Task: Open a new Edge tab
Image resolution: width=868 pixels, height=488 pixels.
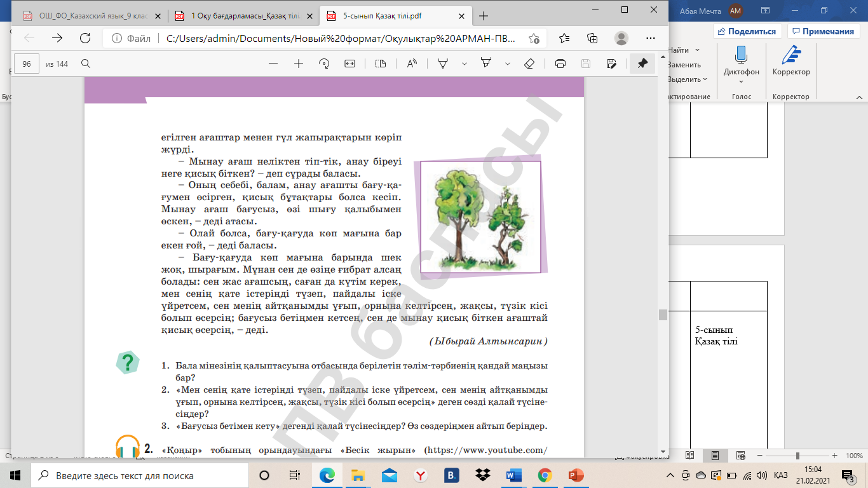Action: click(x=484, y=15)
